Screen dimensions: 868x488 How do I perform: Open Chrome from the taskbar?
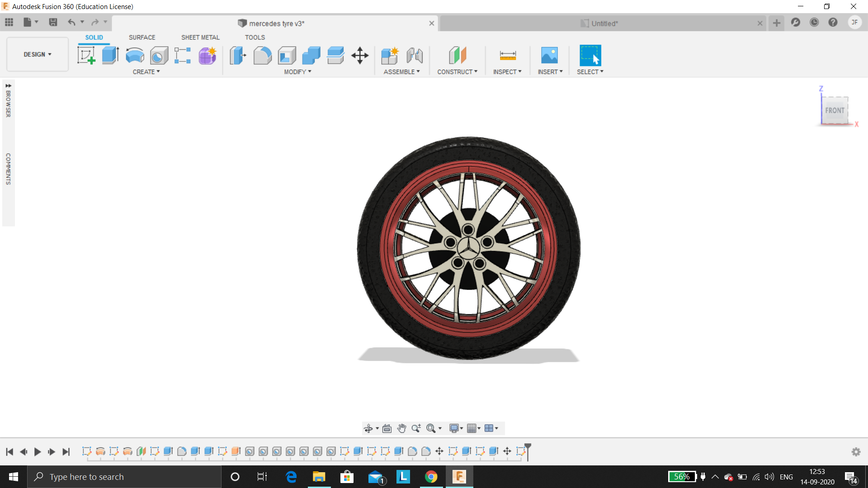click(x=431, y=477)
